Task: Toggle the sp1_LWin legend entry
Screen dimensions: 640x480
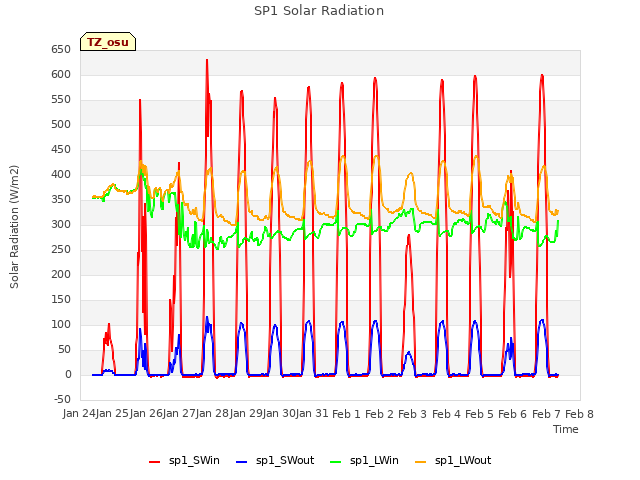Action: coord(364,461)
